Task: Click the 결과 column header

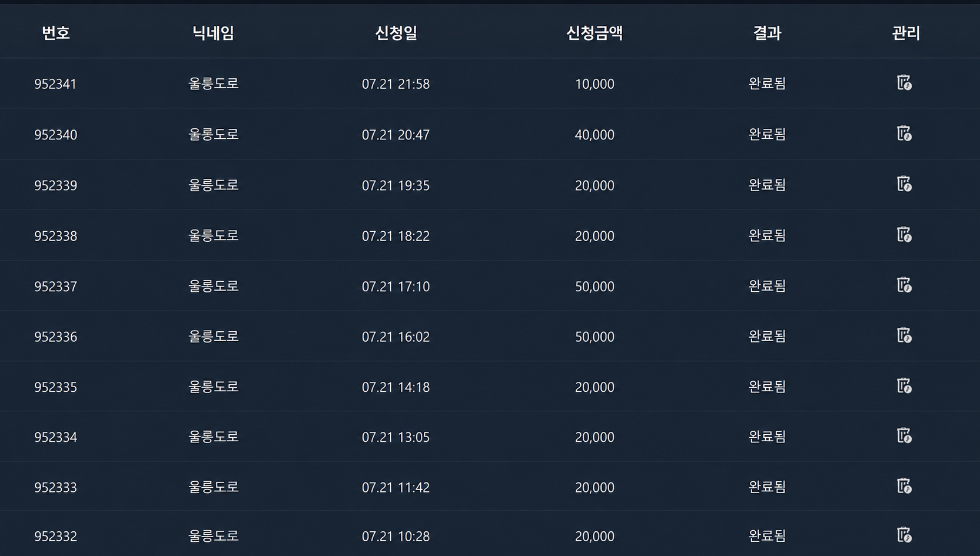Action: click(767, 33)
